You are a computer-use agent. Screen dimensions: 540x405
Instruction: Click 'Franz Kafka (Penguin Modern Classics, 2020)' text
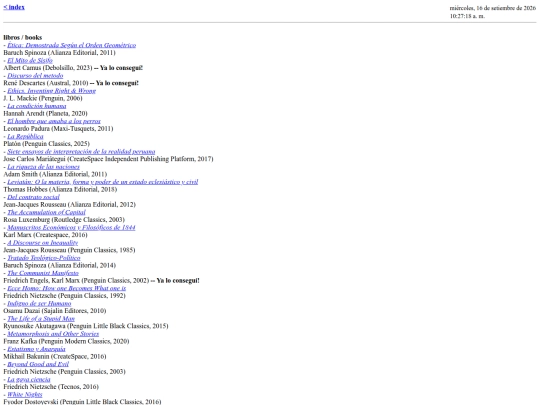coord(66,341)
